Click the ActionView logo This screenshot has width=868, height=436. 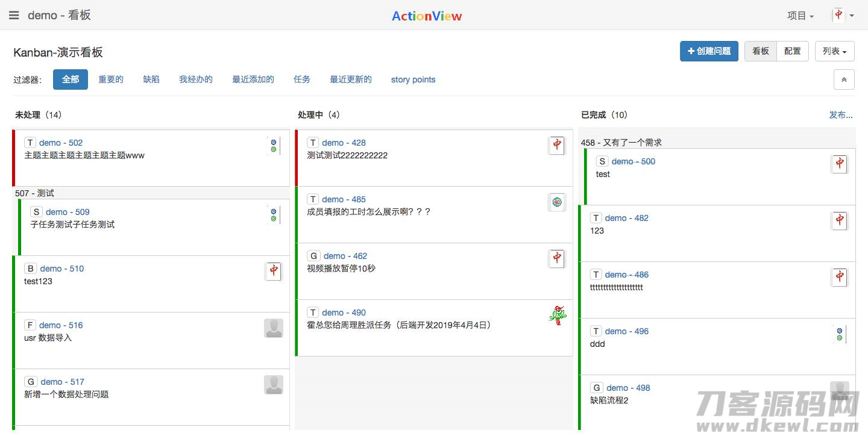427,16
